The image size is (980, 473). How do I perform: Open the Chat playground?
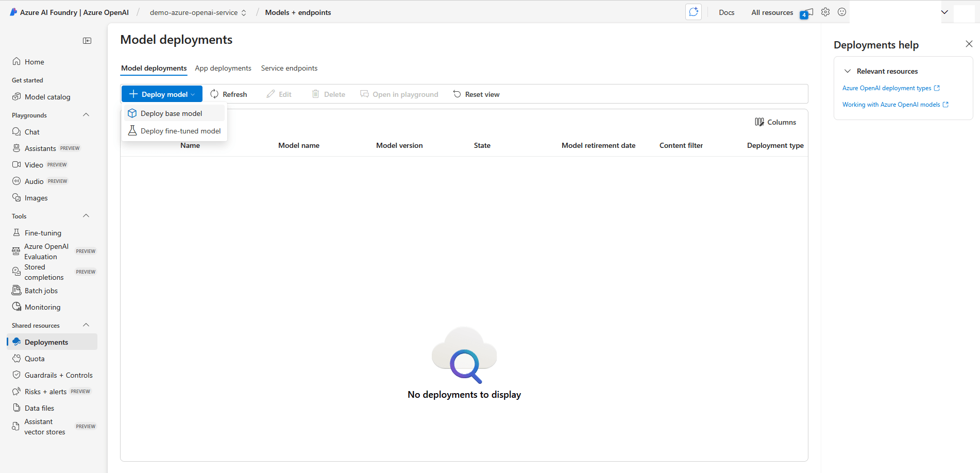point(32,131)
